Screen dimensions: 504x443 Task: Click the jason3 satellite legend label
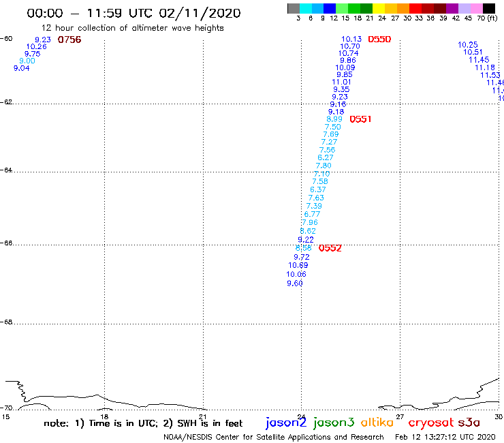click(x=334, y=423)
